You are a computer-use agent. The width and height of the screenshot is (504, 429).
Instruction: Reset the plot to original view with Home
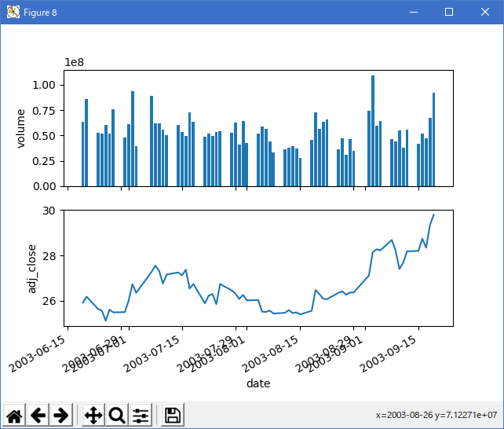click(15, 416)
